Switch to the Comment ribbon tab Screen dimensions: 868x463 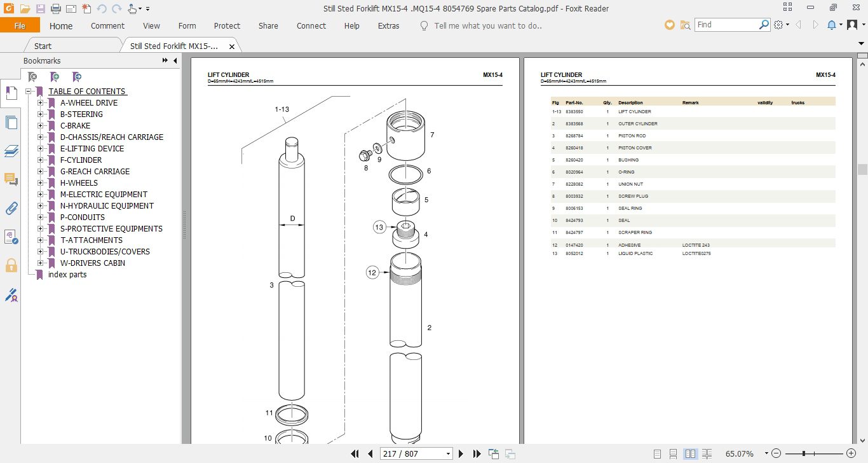pyautogui.click(x=107, y=26)
